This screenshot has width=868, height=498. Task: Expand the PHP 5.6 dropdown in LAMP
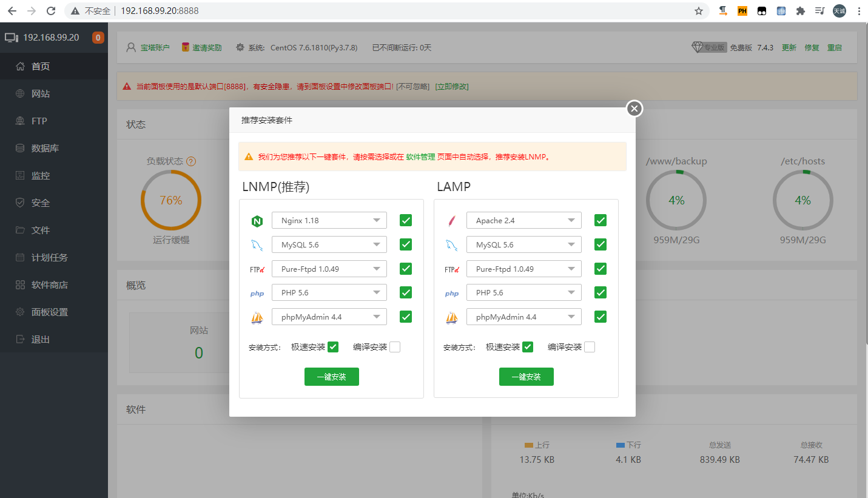click(x=523, y=293)
